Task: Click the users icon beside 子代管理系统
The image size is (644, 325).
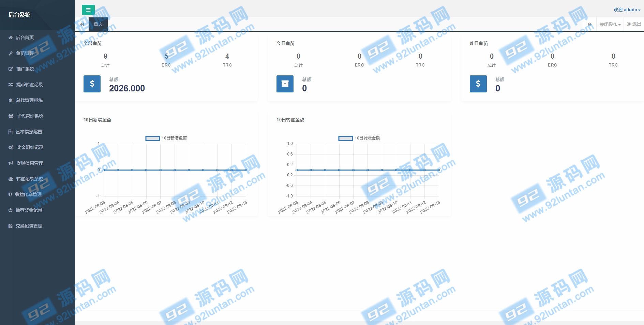Action: coord(11,116)
